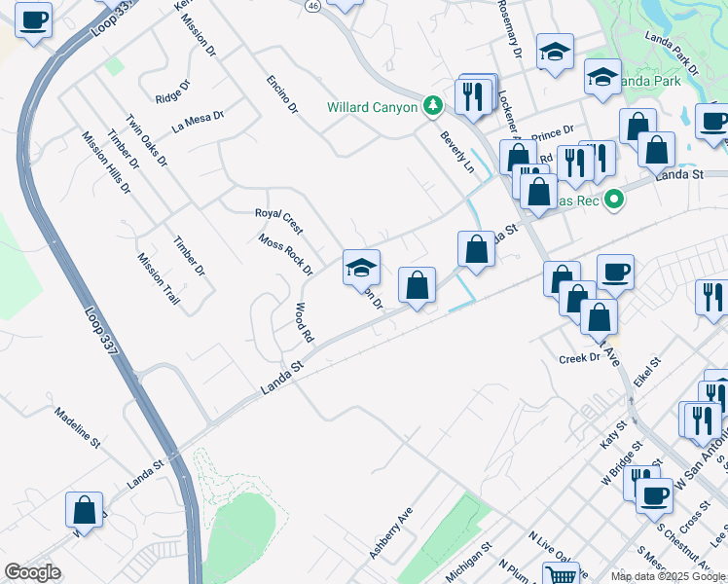Open the school marker near Moss Rock Dr
Screen dimensions: 728x584
tap(361, 268)
